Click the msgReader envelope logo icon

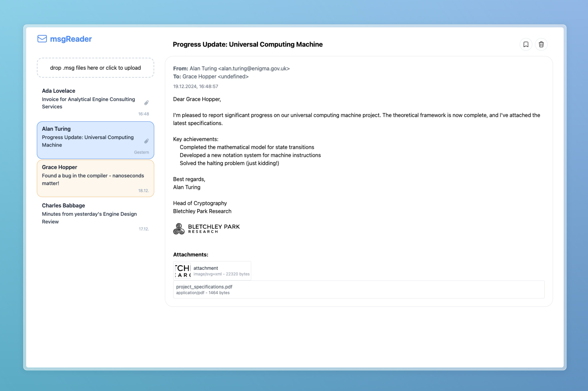coord(42,39)
